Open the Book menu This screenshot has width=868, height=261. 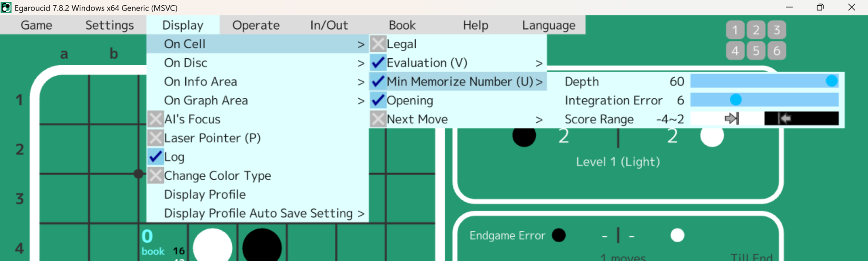(402, 25)
